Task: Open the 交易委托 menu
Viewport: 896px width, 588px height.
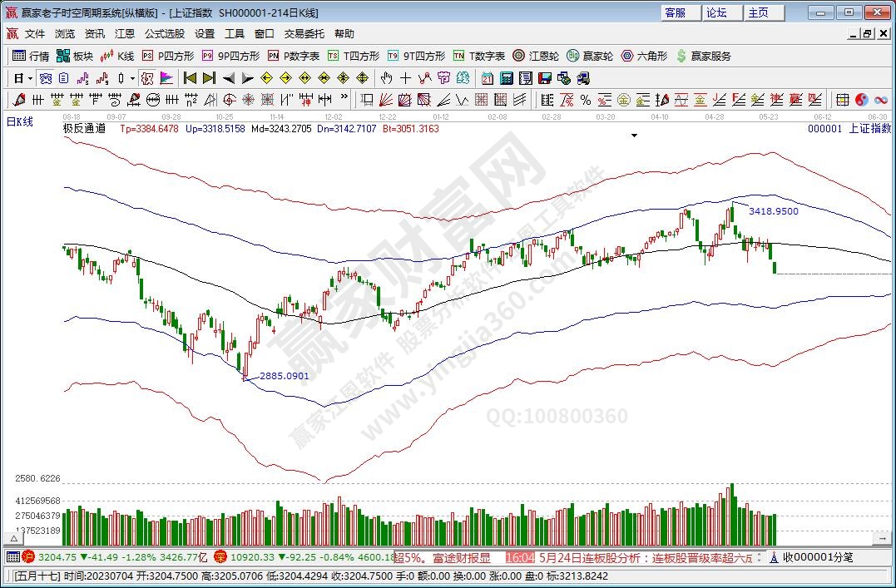Action: pyautogui.click(x=304, y=34)
